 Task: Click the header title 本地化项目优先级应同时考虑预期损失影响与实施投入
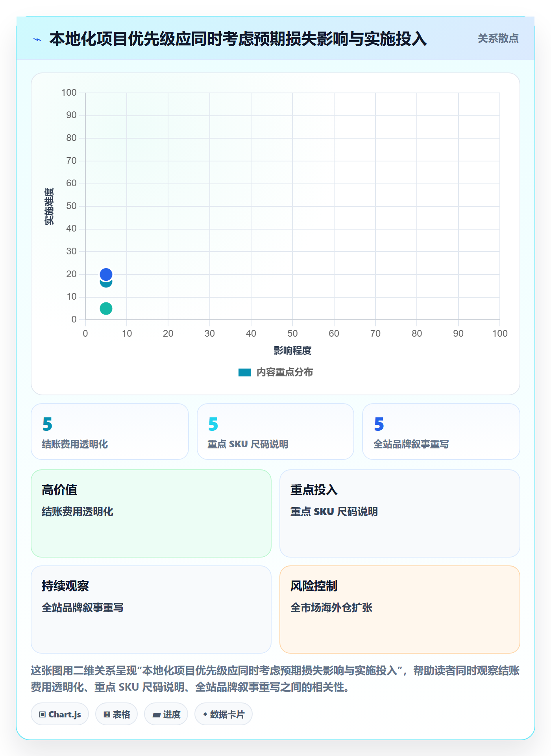click(238, 39)
